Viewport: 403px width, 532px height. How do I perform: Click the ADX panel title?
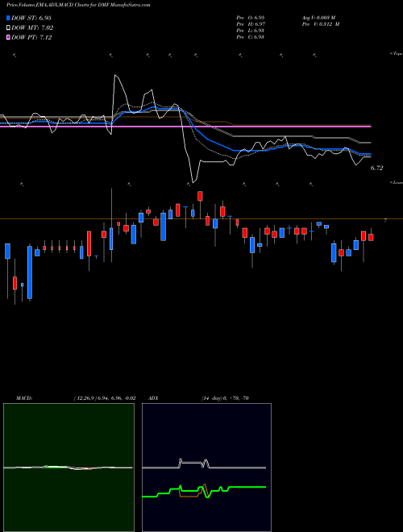coord(153,398)
